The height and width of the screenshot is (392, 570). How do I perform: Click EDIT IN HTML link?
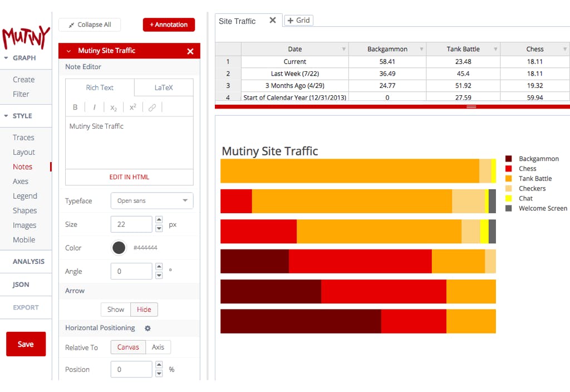129,177
